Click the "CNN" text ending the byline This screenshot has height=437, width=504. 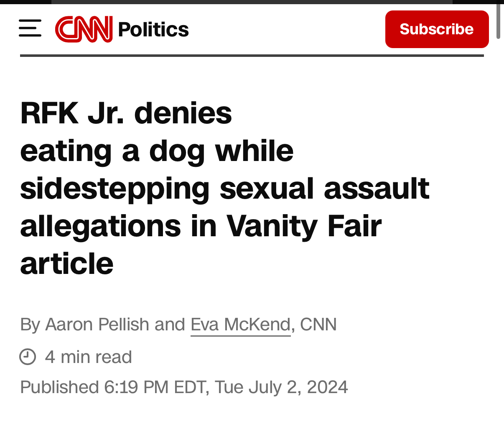pos(318,325)
